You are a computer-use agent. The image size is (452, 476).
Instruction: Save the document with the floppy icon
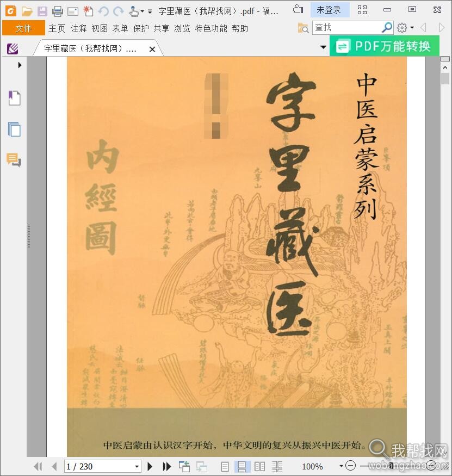(x=42, y=11)
